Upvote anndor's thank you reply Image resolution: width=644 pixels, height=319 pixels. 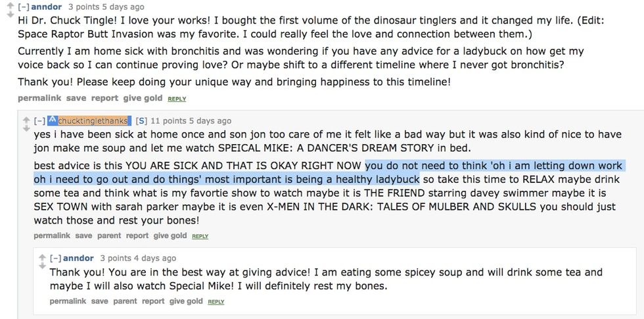42,257
